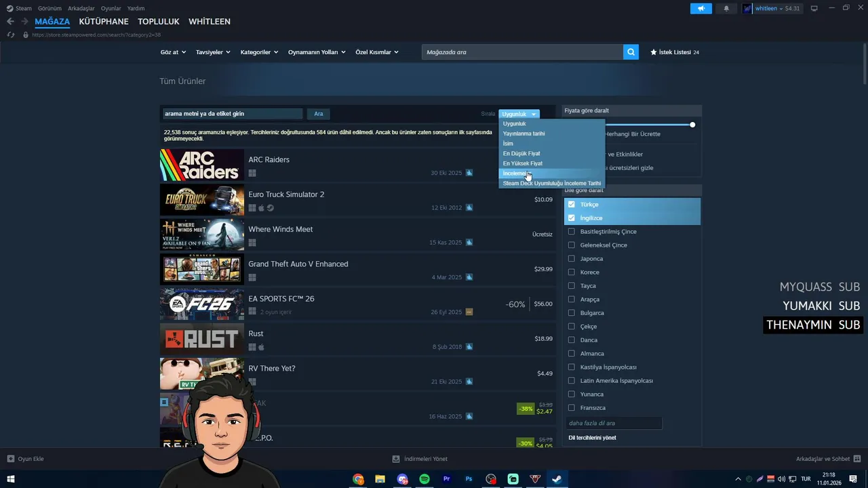Screen dimensions: 868x488
Task: Click the review icon on Rust row
Action: [x=469, y=347]
